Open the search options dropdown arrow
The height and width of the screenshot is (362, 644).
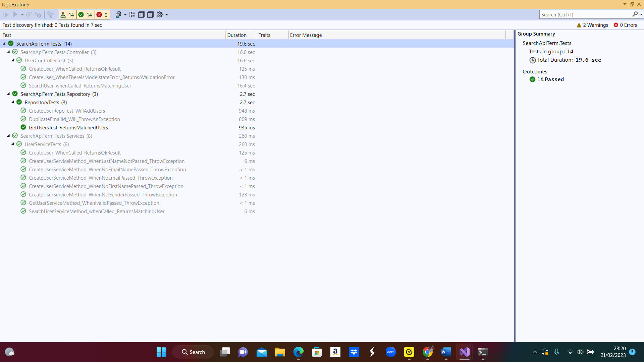pyautogui.click(x=641, y=14)
